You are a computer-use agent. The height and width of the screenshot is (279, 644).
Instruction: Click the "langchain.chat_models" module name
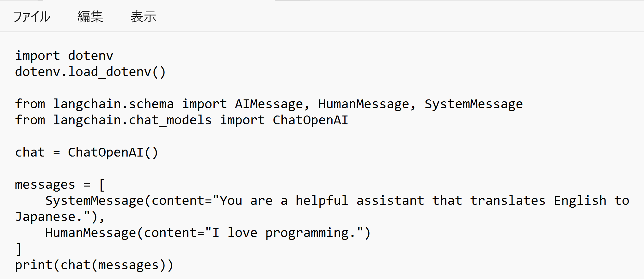[x=132, y=120]
